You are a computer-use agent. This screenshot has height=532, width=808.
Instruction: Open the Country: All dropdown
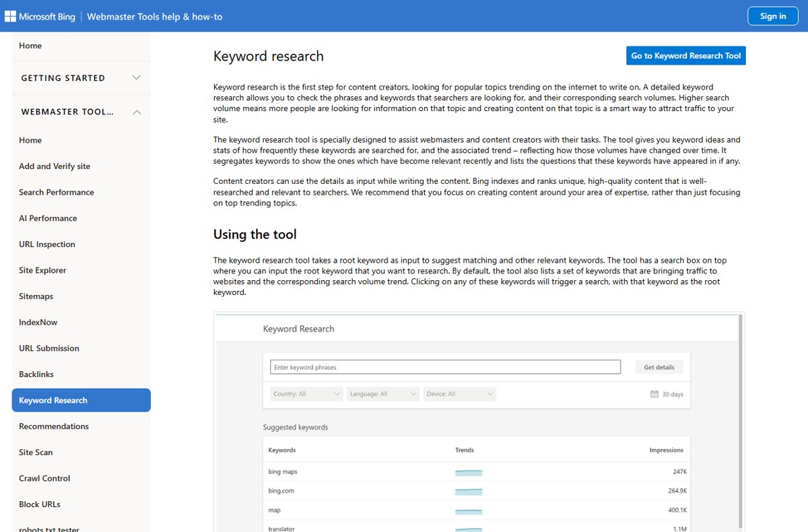[306, 394]
